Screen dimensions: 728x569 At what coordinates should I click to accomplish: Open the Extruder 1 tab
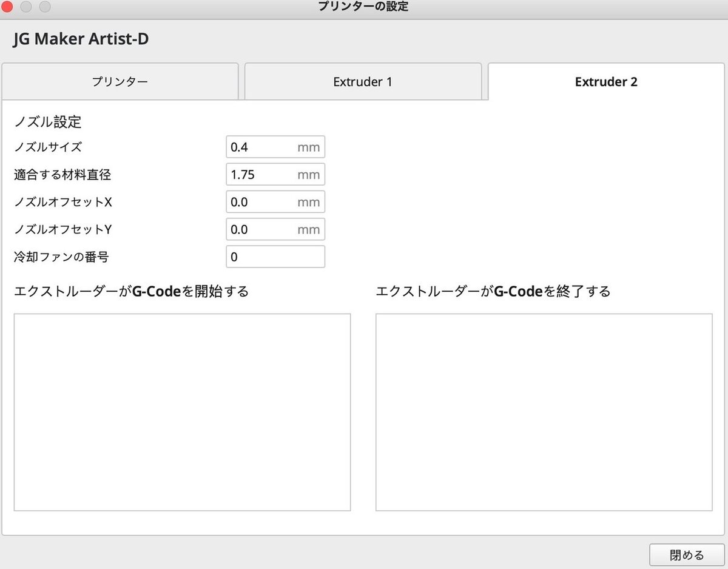pos(363,81)
